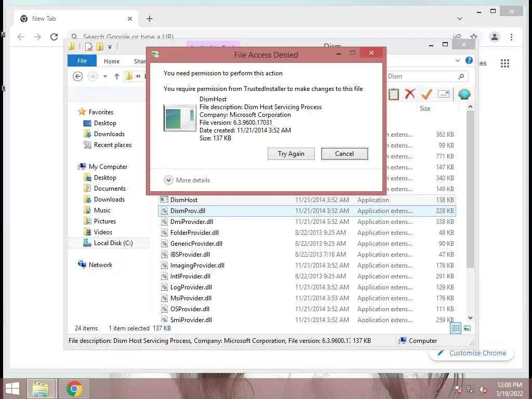Click the file list vertical scrollbar
This screenshot has width=532, height=399.
pos(470,190)
